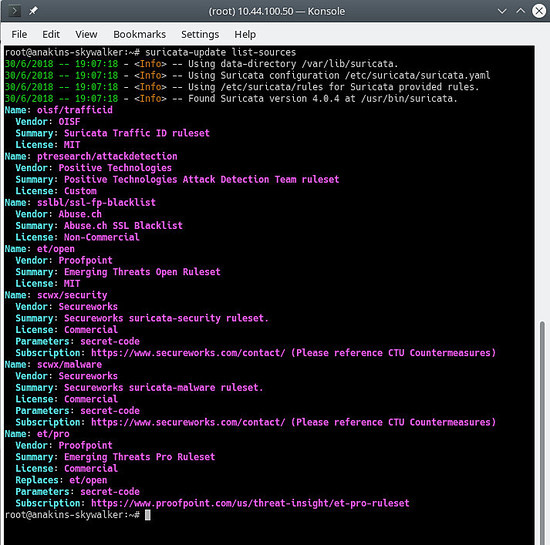Open the Edit menu
This screenshot has width=550, height=545.
point(51,34)
